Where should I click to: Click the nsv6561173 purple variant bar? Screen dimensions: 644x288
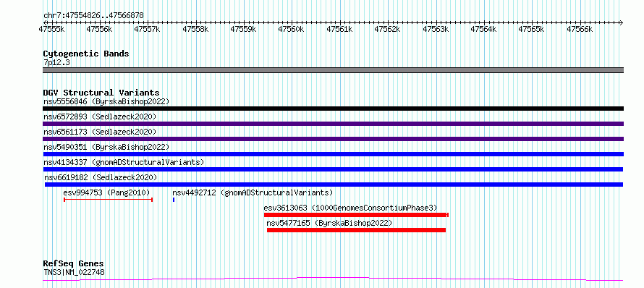pos(333,139)
